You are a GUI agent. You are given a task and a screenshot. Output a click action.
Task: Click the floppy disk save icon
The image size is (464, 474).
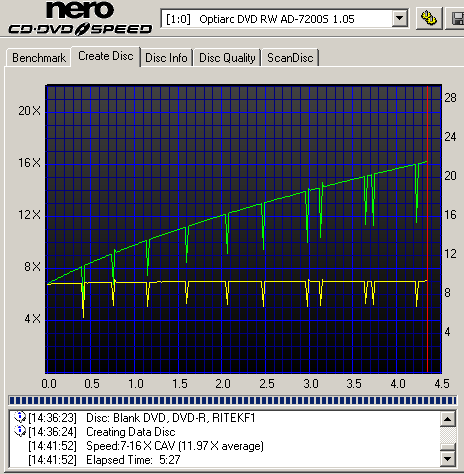coord(457,18)
